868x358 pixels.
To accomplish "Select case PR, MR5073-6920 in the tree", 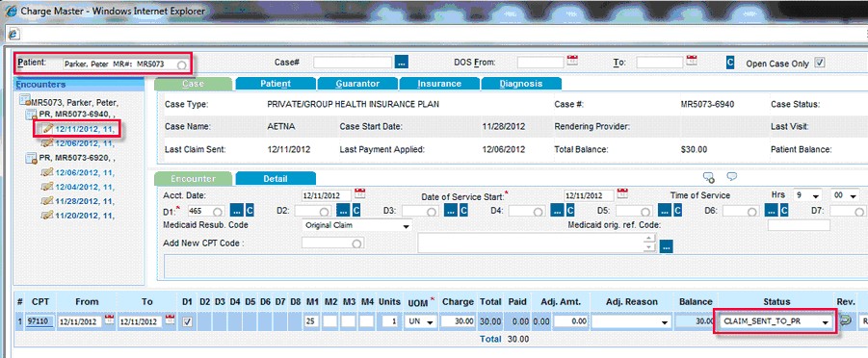I will pos(77,158).
